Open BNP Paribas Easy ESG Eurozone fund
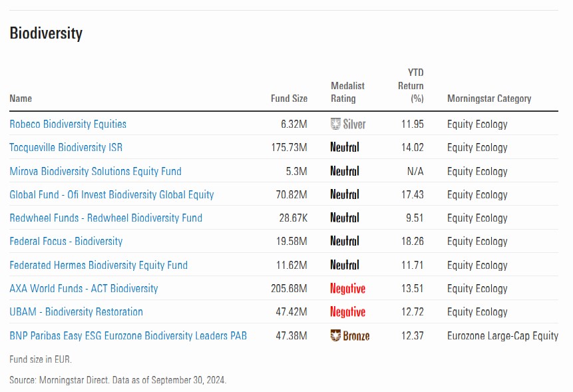573x392 pixels. (128, 335)
